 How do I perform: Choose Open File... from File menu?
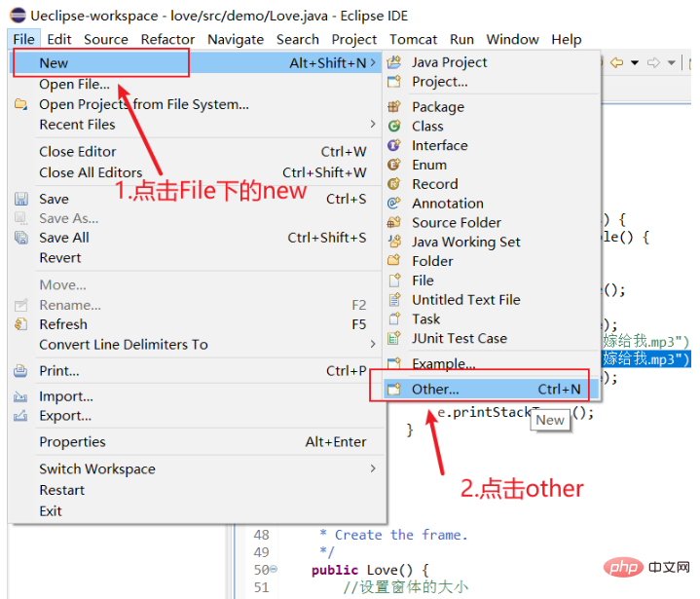(x=197, y=84)
